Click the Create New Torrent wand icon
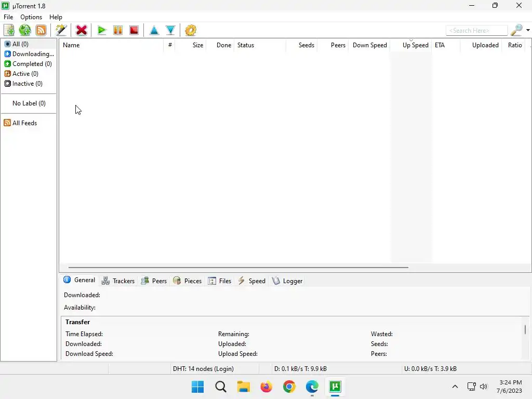Image resolution: width=532 pixels, height=399 pixels. click(x=61, y=30)
